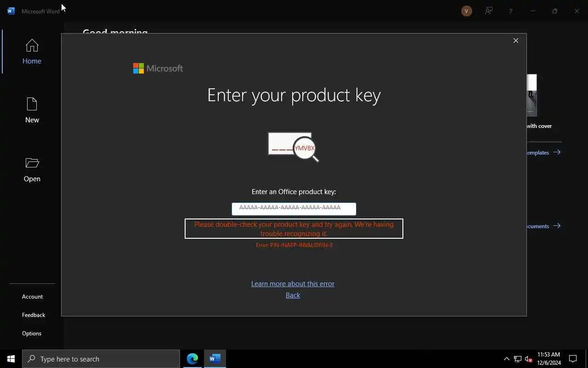Close the product key dialog
588x368 pixels.
point(516,40)
